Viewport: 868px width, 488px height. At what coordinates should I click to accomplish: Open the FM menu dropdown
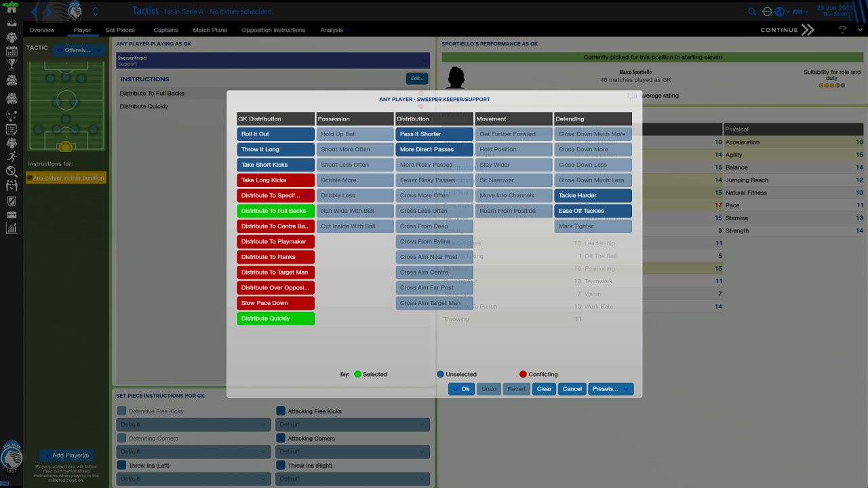tap(799, 12)
